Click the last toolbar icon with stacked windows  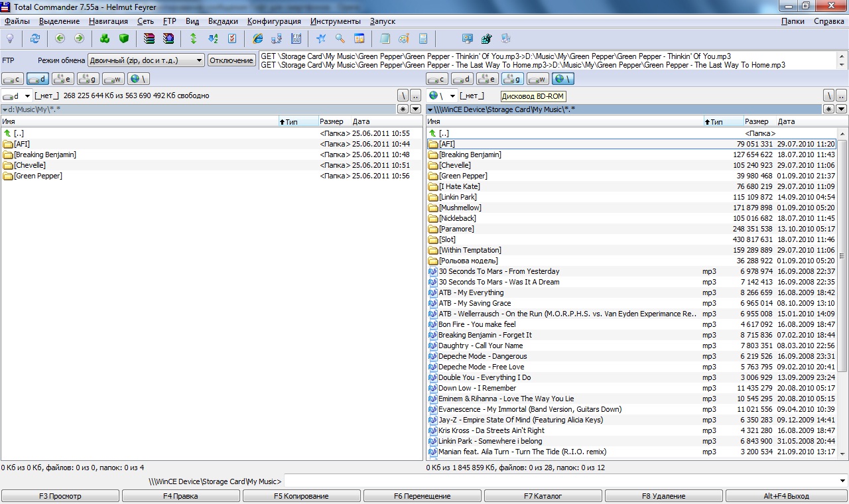coord(506,38)
